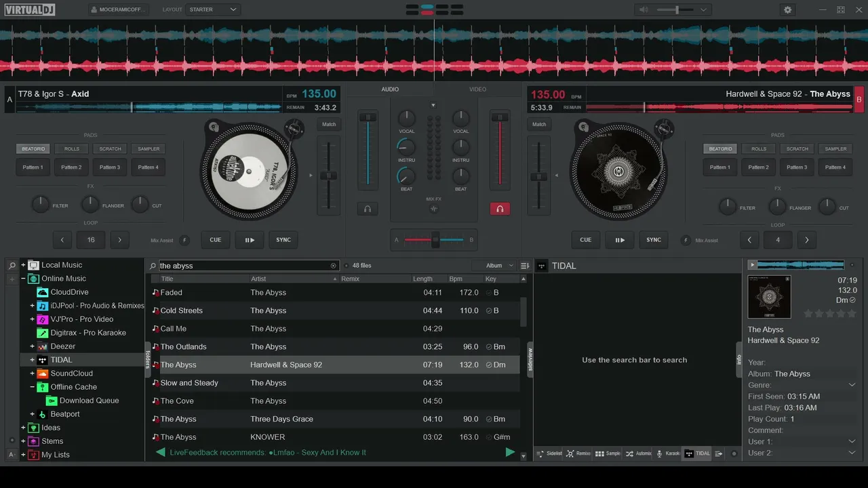Double the loop length on deck A
This screenshot has width=868, height=488.
[x=120, y=240]
